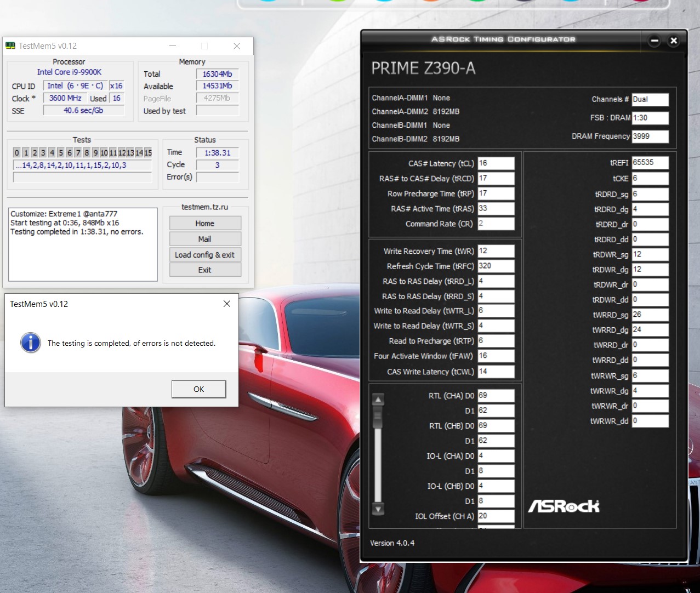The width and height of the screenshot is (700, 593).
Task: Click the tWTR_L value field
Action: [x=496, y=311]
